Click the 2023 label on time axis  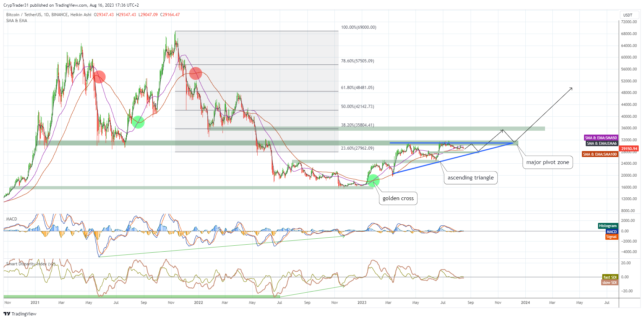coord(362,302)
